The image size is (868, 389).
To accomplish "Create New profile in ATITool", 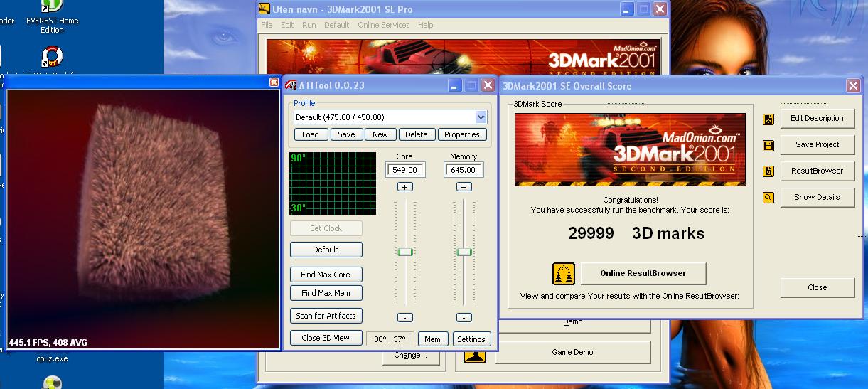I will [x=380, y=134].
